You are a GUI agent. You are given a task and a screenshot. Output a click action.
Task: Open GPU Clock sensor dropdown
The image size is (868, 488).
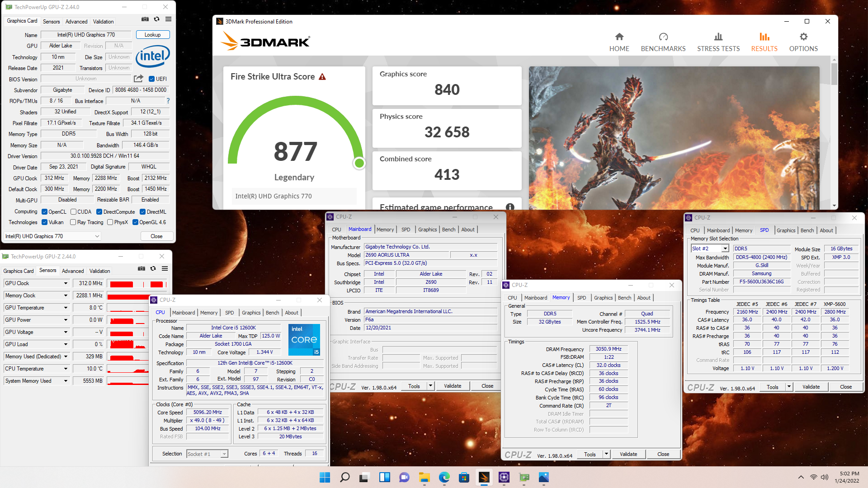[x=66, y=283]
